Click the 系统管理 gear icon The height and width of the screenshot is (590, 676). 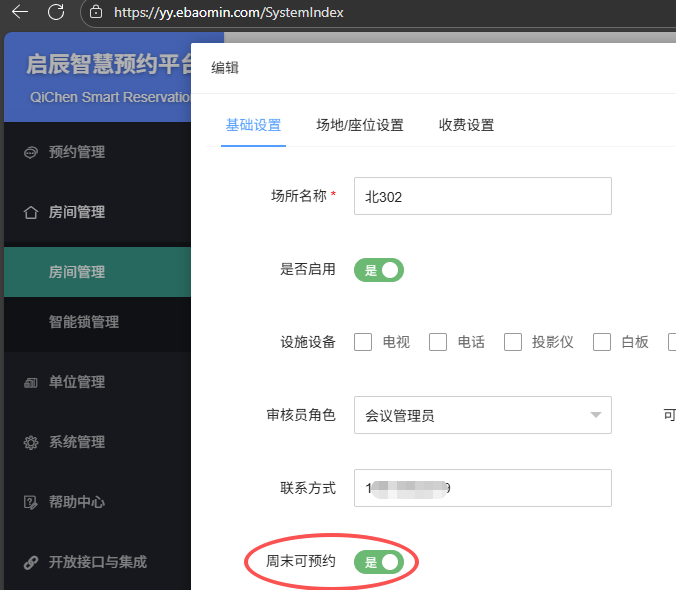(31, 442)
